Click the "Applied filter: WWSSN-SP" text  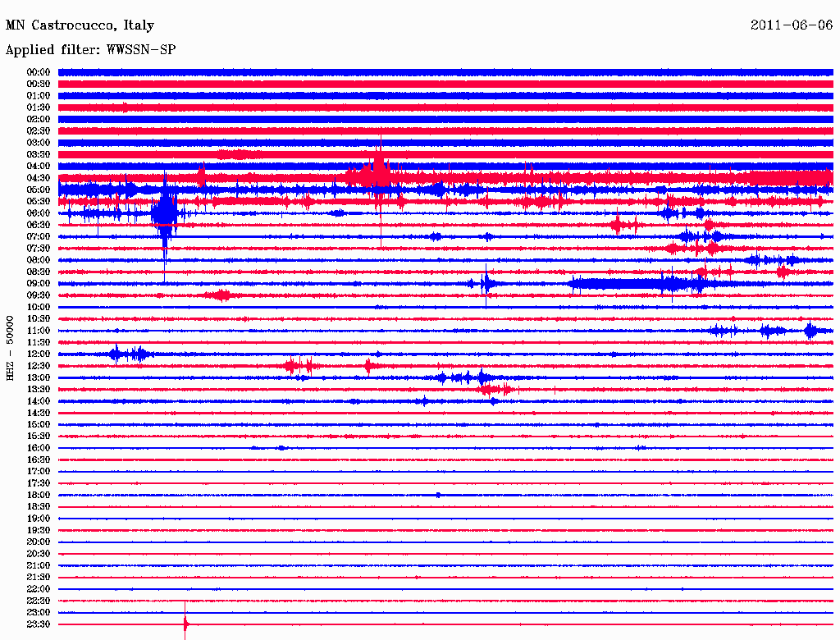pos(90,50)
